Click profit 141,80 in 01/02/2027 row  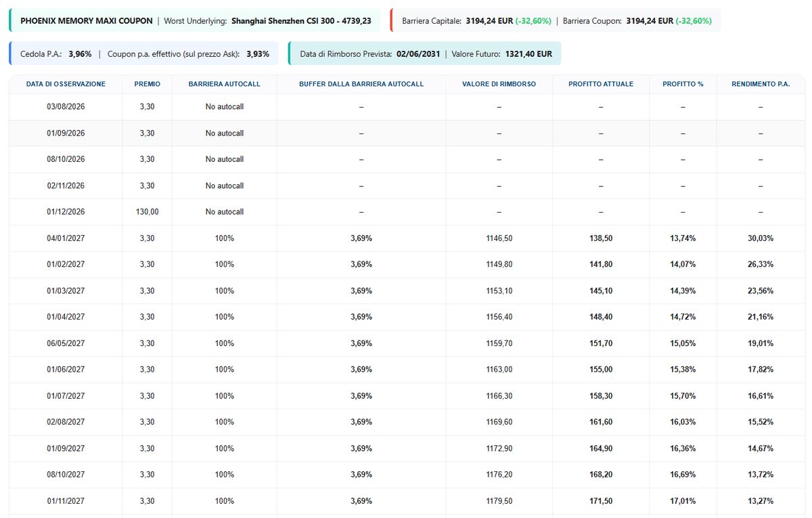601,265
